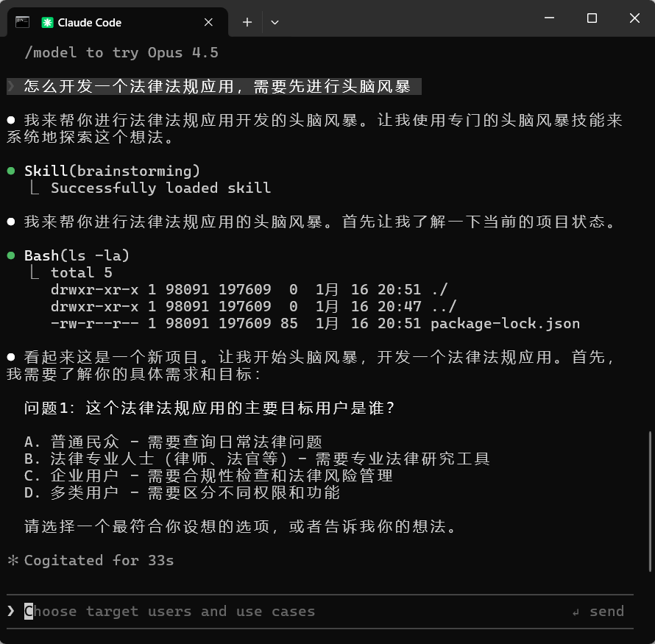
Task: Open the new tab dropdown chevron
Action: tap(274, 22)
